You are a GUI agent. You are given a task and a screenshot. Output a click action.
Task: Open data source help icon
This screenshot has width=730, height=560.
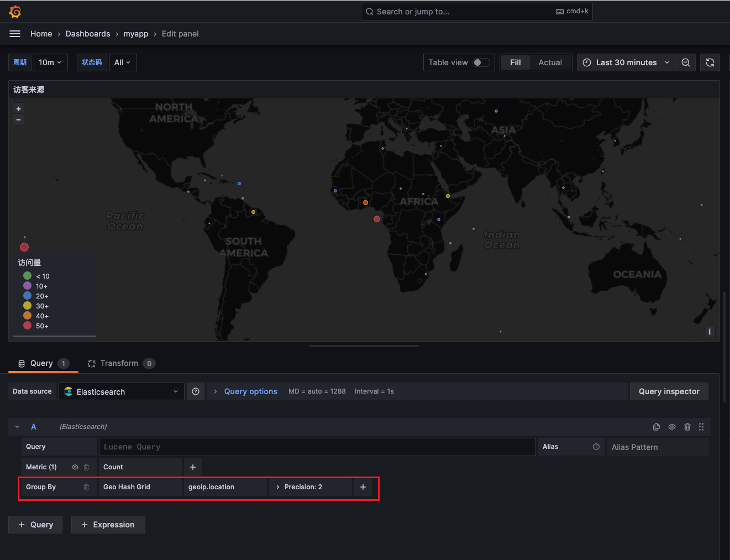point(196,391)
